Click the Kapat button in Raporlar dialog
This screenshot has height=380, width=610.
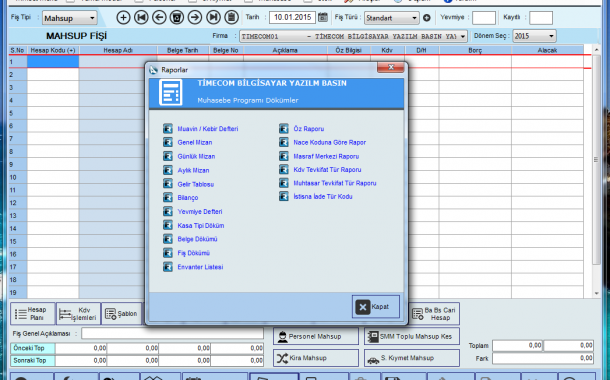(x=376, y=306)
